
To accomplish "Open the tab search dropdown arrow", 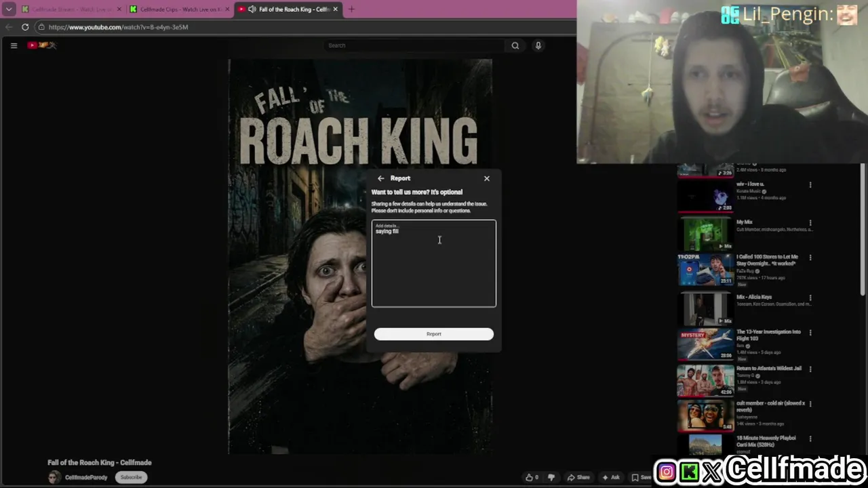I will [9, 9].
